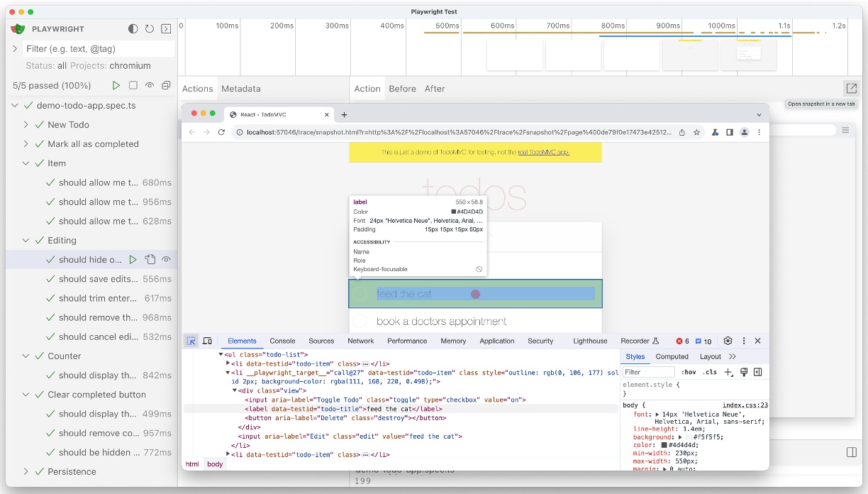Open the Network tab in DevTools
The image size is (868, 494).
[x=360, y=341]
